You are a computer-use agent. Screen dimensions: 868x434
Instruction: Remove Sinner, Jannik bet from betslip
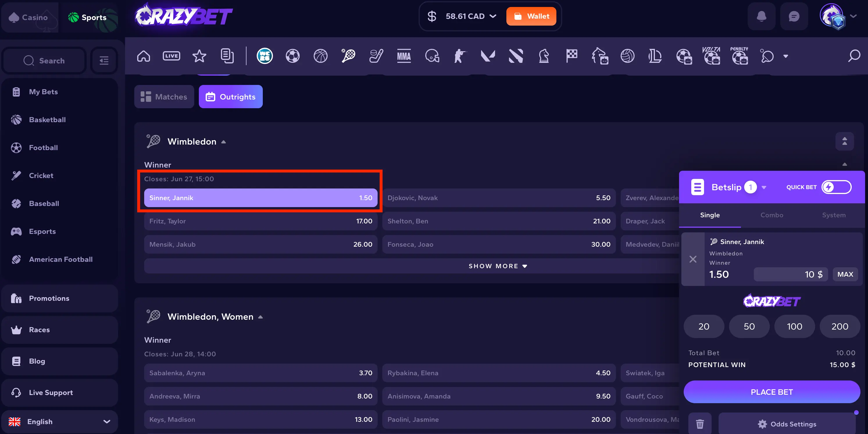click(693, 259)
